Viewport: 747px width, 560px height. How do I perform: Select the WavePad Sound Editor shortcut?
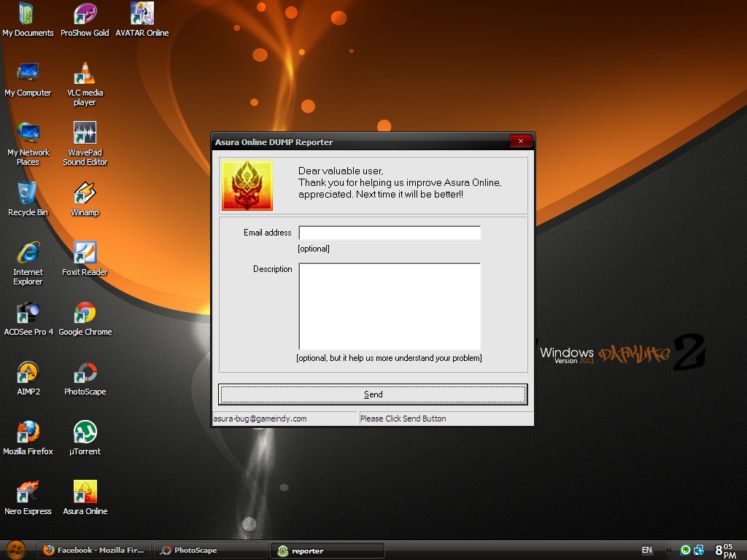(x=85, y=144)
